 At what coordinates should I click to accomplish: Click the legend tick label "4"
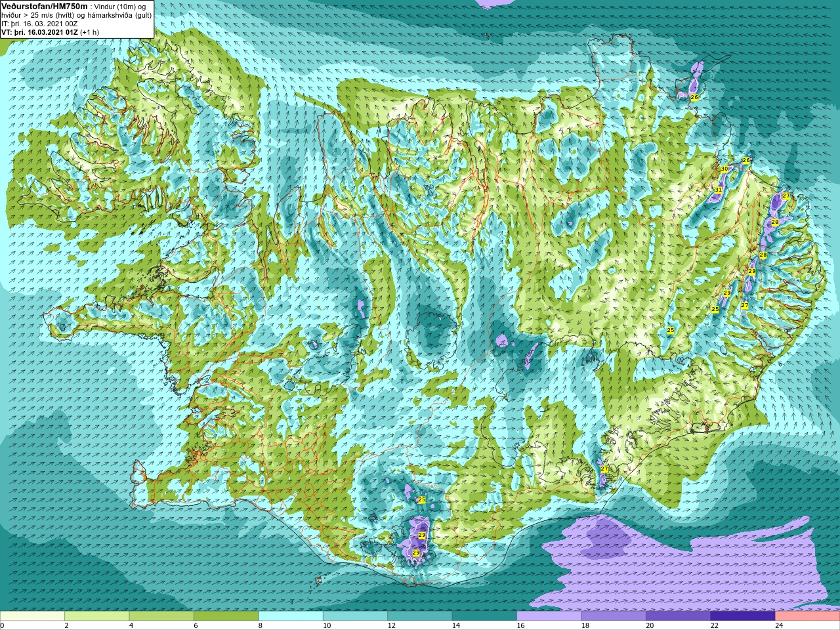point(131,625)
